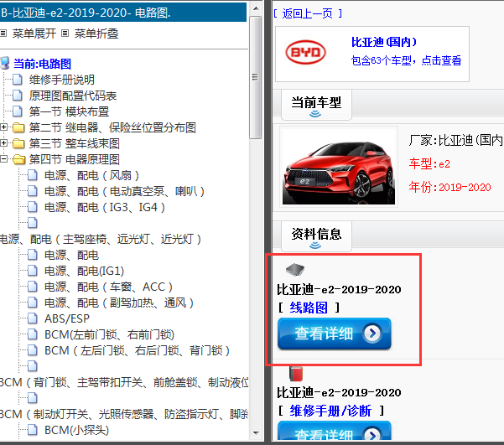Click page icon for 电源、配电（电动真空泵、喇叭）
The image size is (504, 445).
33,191
